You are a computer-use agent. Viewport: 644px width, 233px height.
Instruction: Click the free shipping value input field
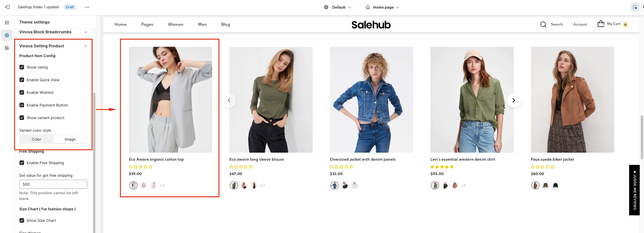click(53, 184)
